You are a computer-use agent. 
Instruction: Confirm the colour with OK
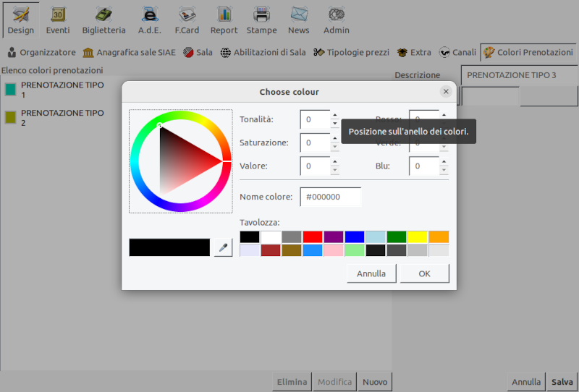click(x=425, y=273)
